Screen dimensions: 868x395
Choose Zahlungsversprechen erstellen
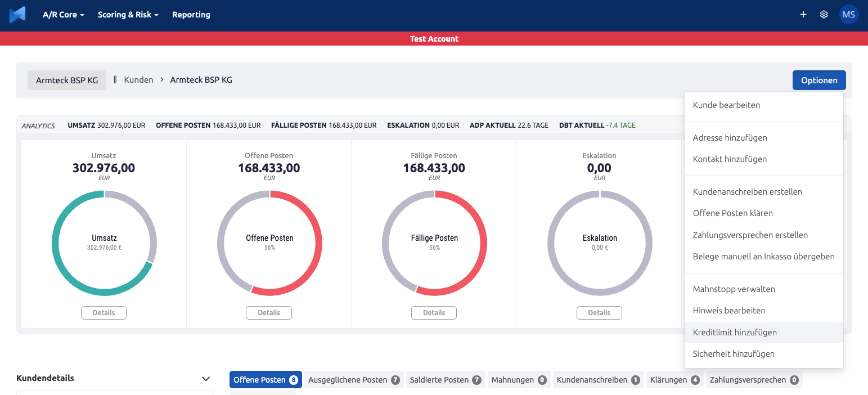764,235
